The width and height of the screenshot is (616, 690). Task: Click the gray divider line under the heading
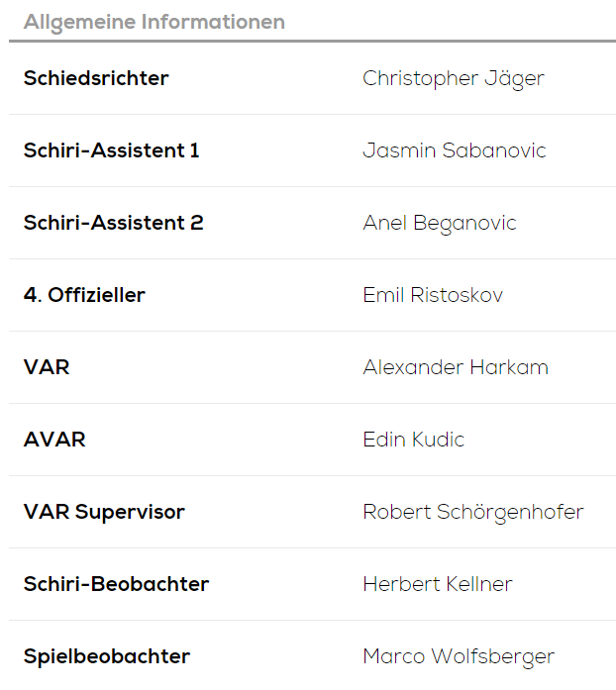click(x=312, y=42)
